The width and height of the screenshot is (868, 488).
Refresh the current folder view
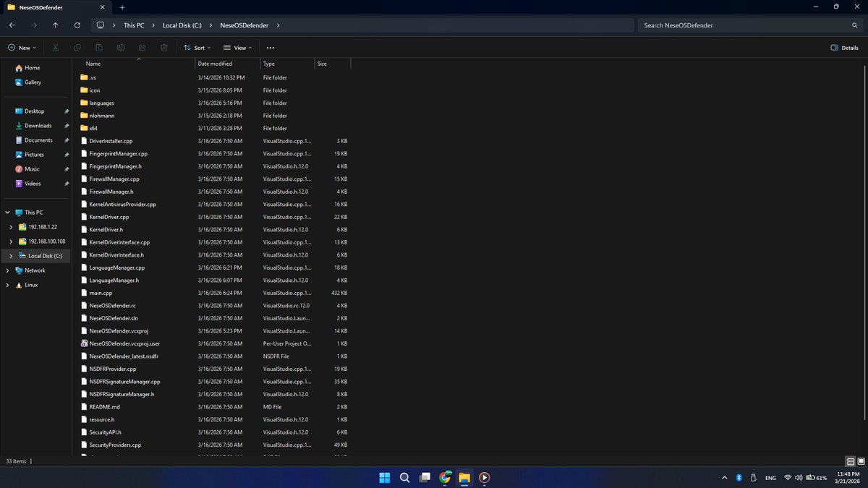[77, 25]
